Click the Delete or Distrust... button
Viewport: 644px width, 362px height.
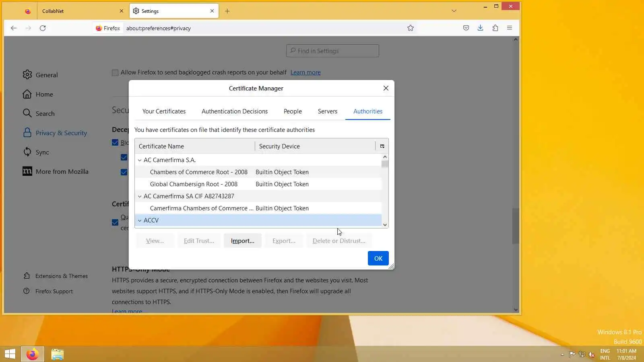pos(339,241)
